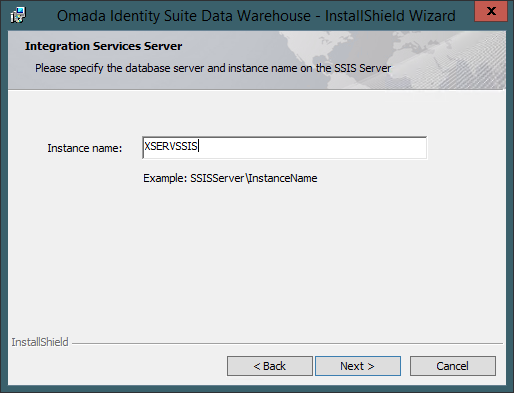The width and height of the screenshot is (514, 393).
Task: Click the window title Omada Identity Suite Data Warehouse
Action: point(184,16)
